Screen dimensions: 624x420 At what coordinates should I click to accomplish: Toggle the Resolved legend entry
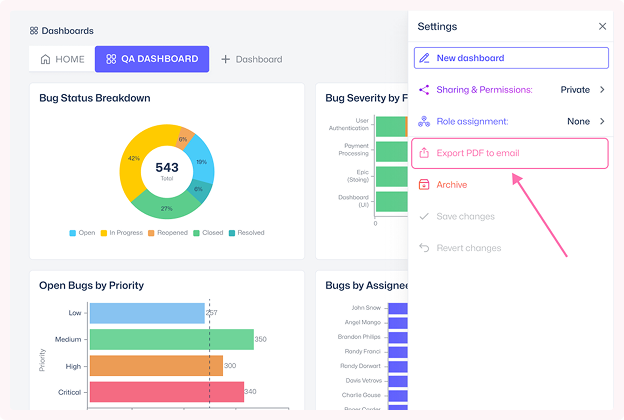pos(246,232)
